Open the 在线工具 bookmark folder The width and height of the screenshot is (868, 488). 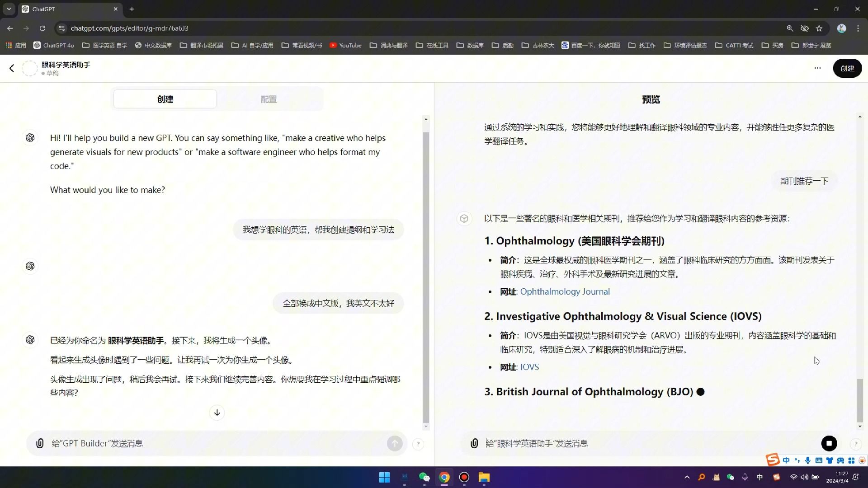[432, 45]
